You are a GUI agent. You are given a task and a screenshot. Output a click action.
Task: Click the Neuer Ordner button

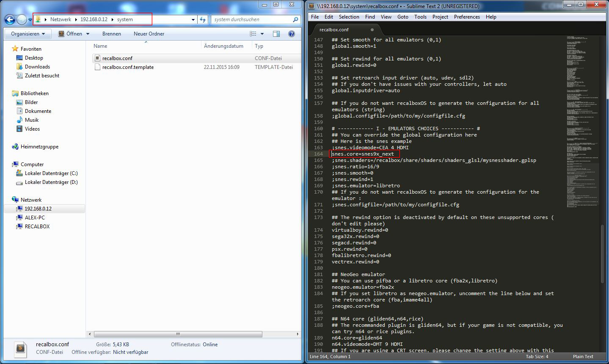click(149, 34)
